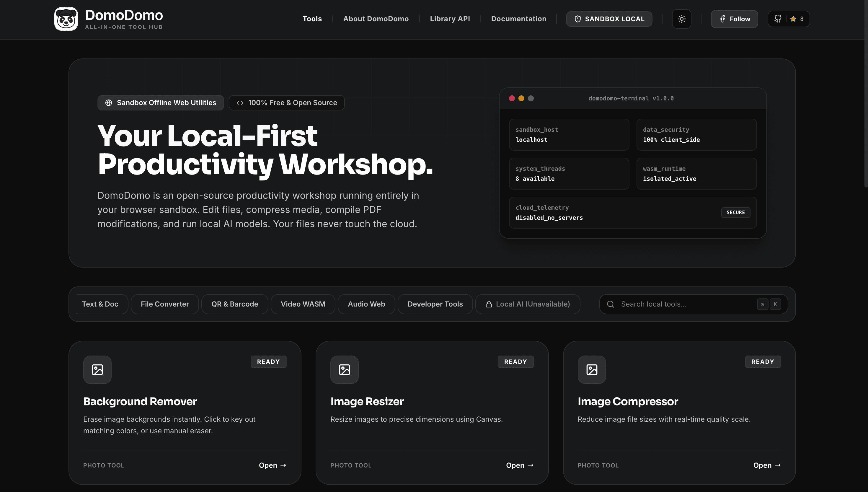Click the sandbox_host localhost cell

pyautogui.click(x=569, y=134)
